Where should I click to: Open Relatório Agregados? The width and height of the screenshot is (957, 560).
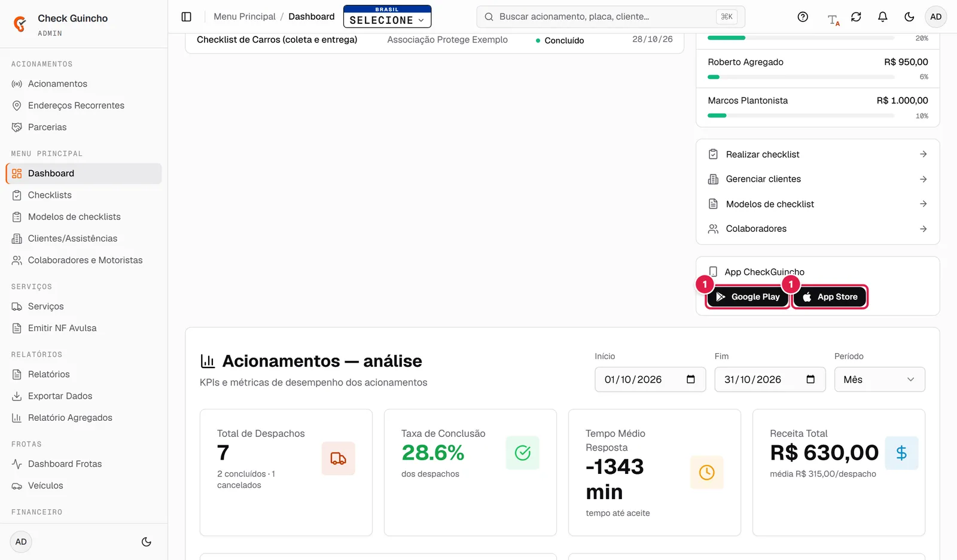pyautogui.click(x=84, y=418)
